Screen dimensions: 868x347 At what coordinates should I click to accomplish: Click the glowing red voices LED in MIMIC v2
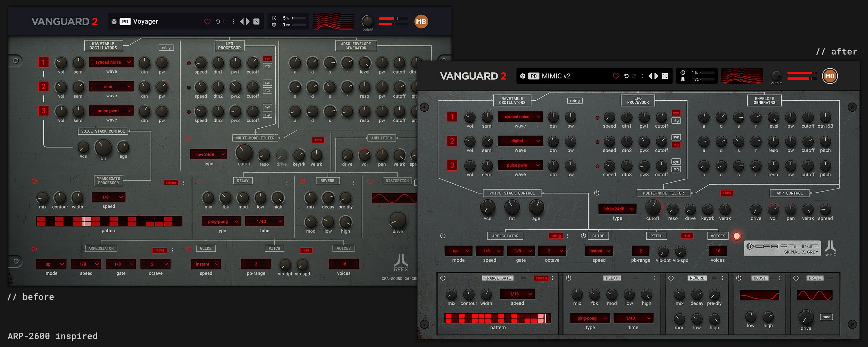pyautogui.click(x=736, y=236)
